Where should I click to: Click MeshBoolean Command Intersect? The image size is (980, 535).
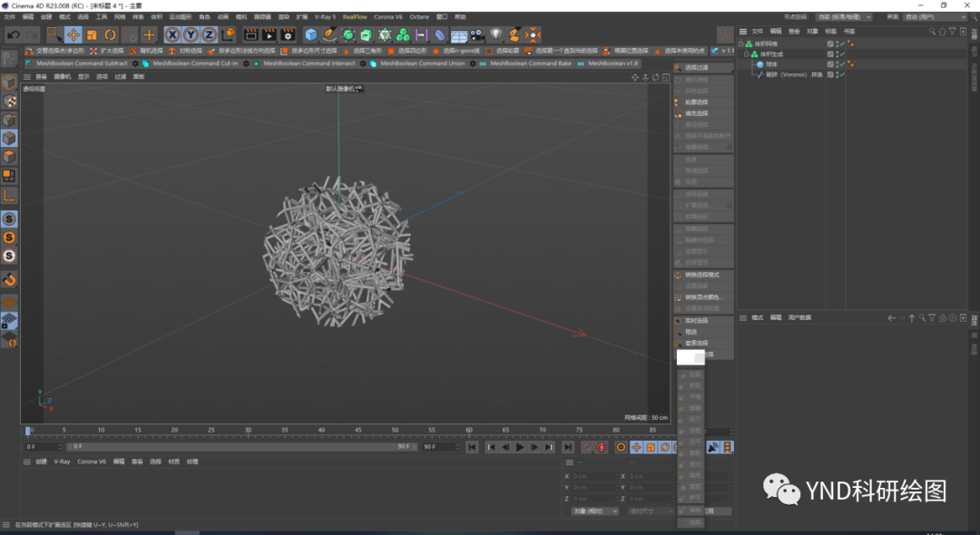309,63
